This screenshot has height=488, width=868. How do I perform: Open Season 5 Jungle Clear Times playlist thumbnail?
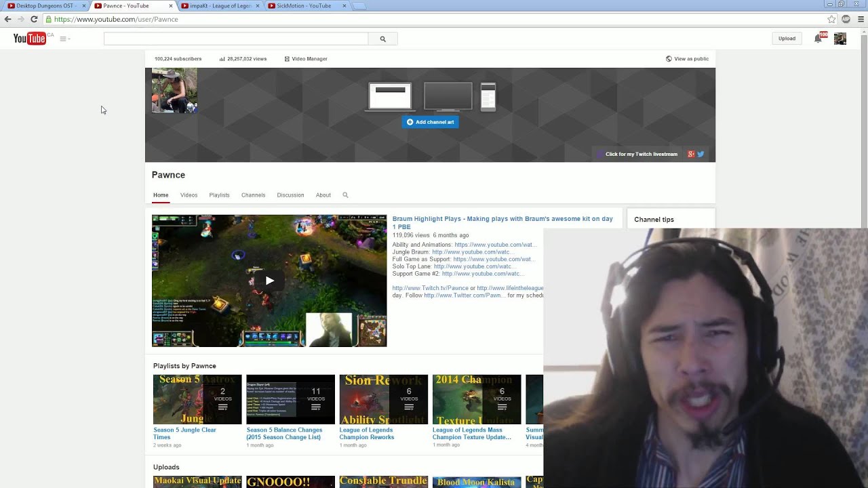[197, 399]
